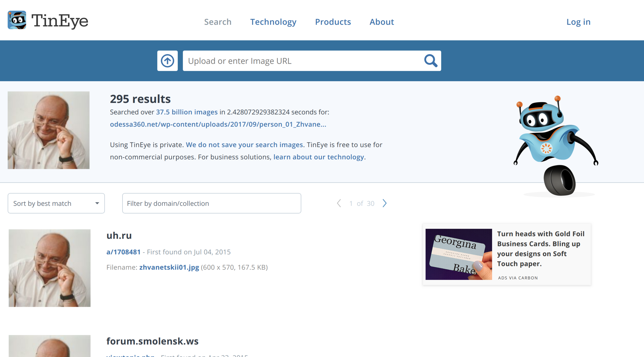
Task: Click the zhvanetskii01.jpg filename link
Action: (x=169, y=267)
